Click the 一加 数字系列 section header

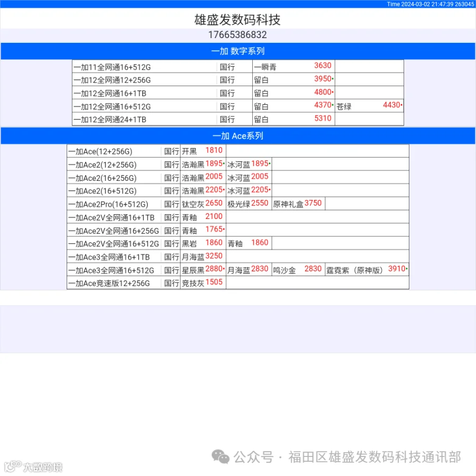point(238,51)
